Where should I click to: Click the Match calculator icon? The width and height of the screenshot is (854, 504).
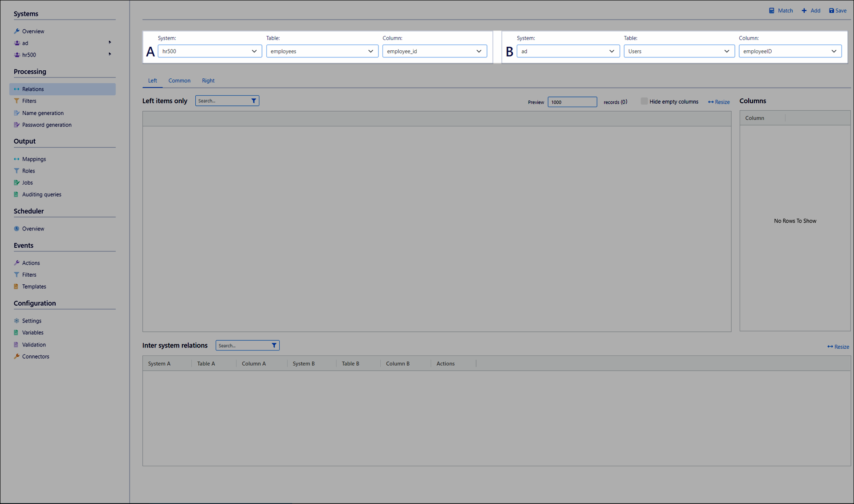772,11
